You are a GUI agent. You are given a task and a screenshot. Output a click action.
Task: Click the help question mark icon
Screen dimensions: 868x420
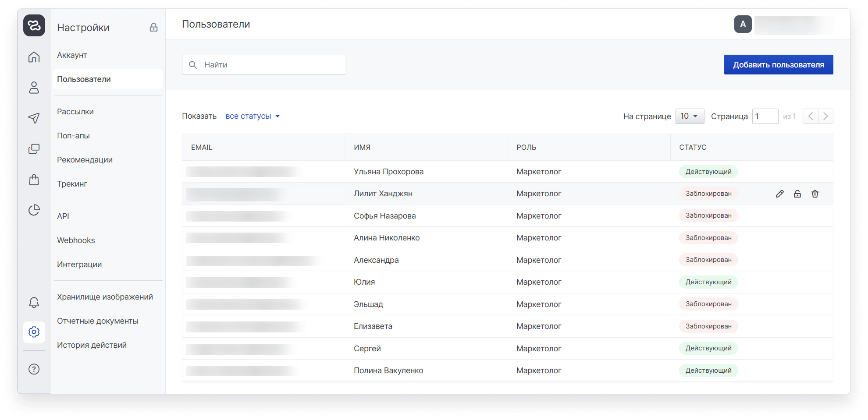pyautogui.click(x=34, y=369)
